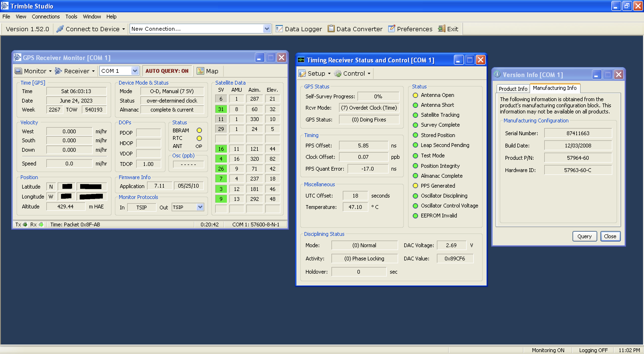Expand the Monitor dropdown arrow
644x354 pixels.
click(50, 71)
